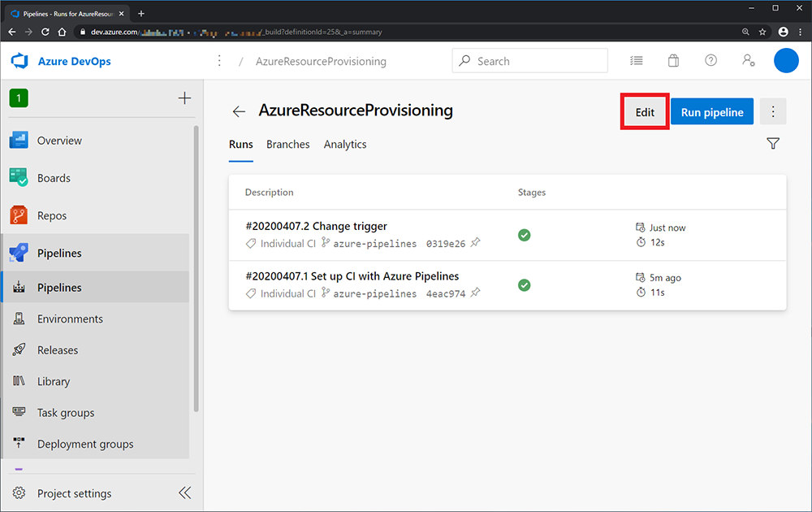Switch to the Analytics tab

click(345, 145)
